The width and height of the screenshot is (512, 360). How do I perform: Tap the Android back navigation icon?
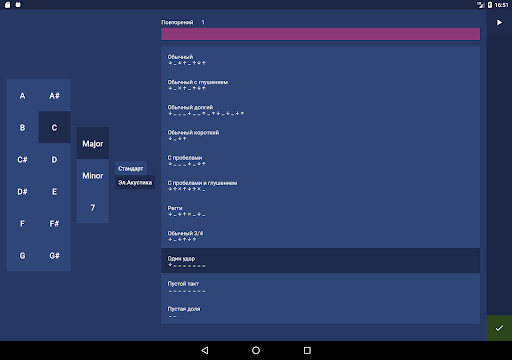[205, 350]
